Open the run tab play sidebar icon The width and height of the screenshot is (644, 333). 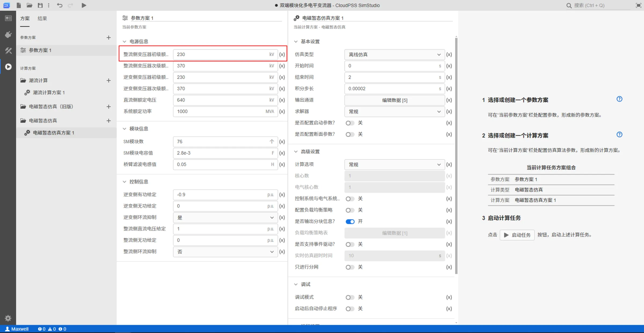click(8, 67)
